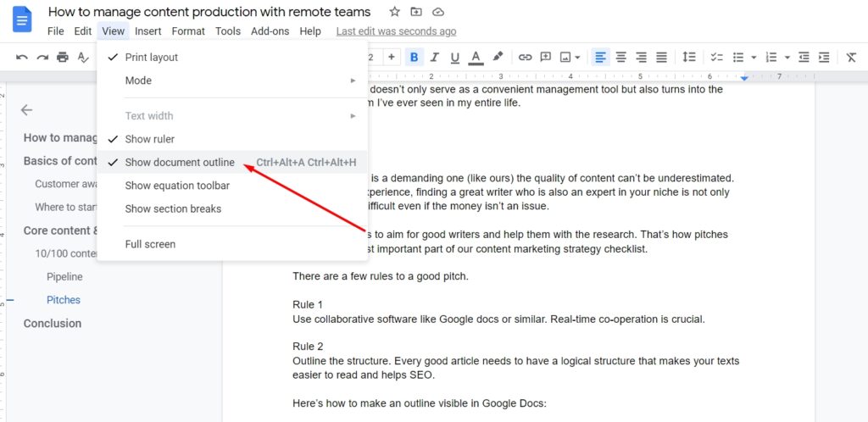Image resolution: width=868 pixels, height=422 pixels.
Task: Decrease the indent
Action: click(804, 57)
